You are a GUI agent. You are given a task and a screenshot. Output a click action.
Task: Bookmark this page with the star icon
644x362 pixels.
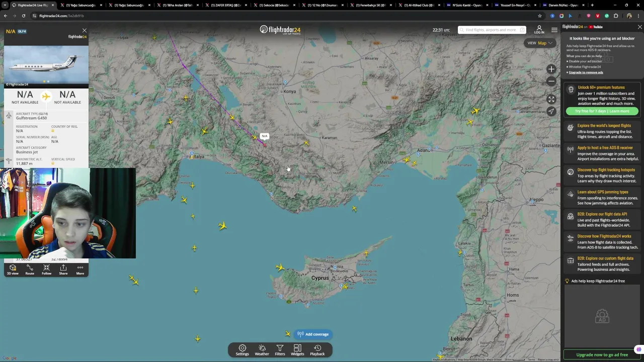coord(540,16)
